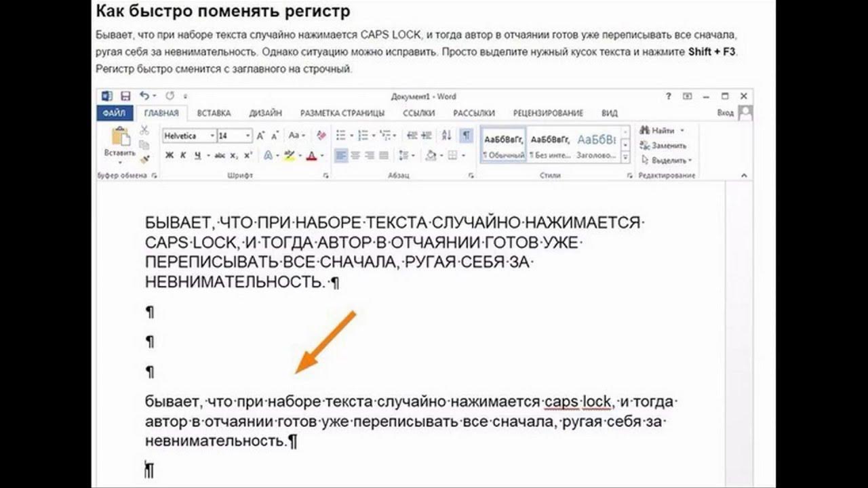This screenshot has width=868, height=488.
Task: Click the Cut scissors icon
Action: coord(144,130)
